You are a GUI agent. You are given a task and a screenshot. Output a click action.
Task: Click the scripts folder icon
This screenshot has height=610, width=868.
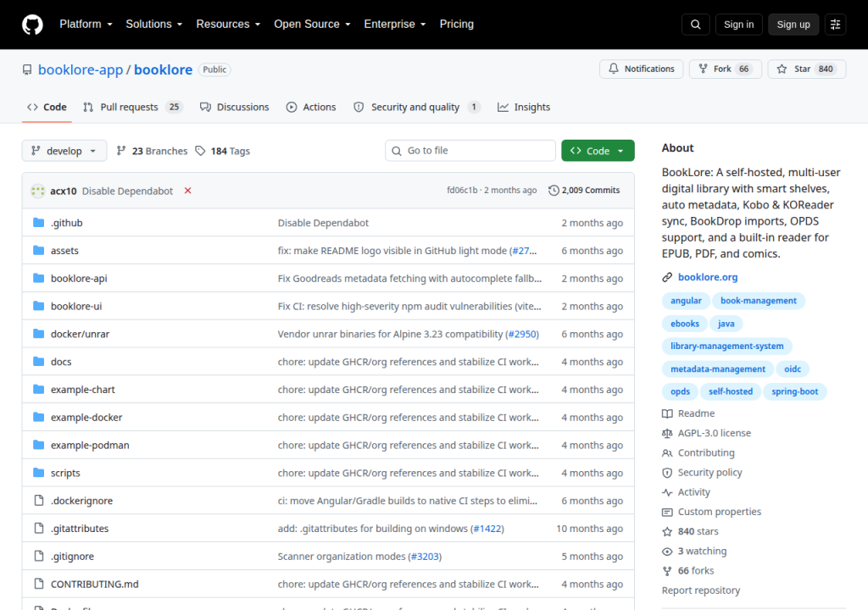(39, 473)
